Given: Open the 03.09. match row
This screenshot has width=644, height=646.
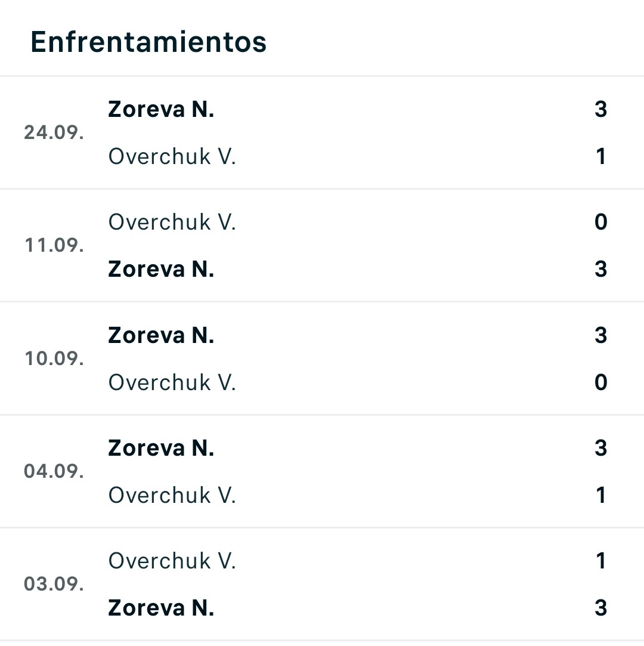Looking at the screenshot, I should pyautogui.click(x=322, y=584).
